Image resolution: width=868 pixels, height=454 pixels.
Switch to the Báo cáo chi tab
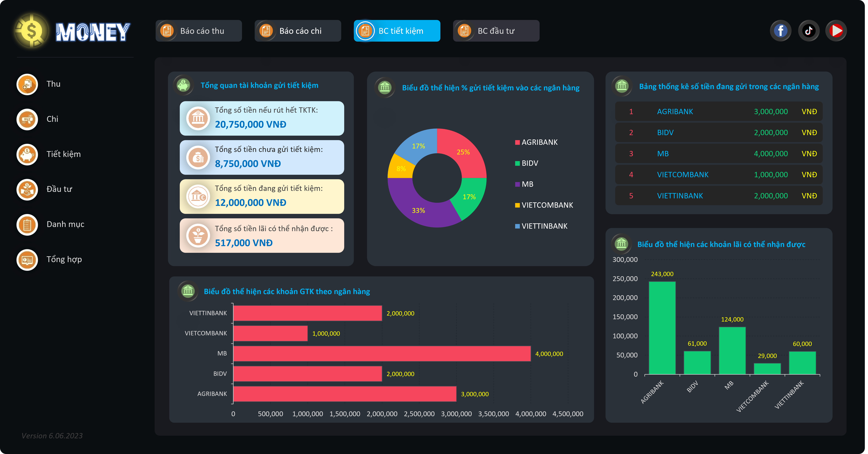(x=298, y=31)
